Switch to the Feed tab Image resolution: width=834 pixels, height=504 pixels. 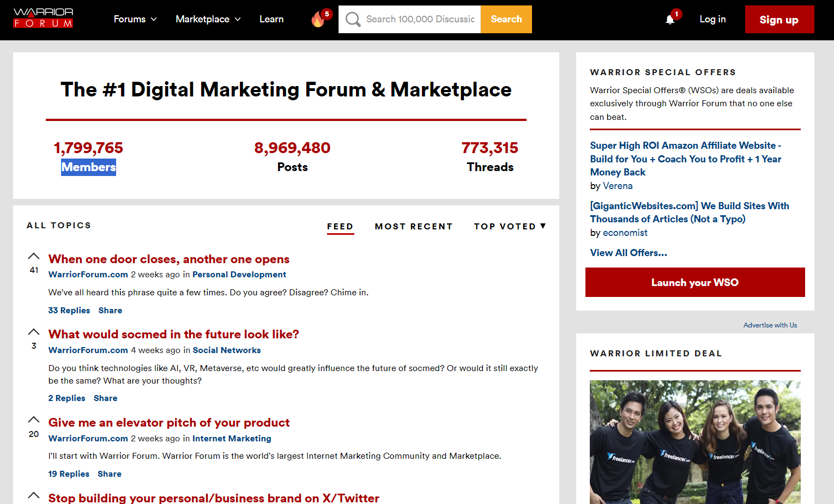coord(340,227)
